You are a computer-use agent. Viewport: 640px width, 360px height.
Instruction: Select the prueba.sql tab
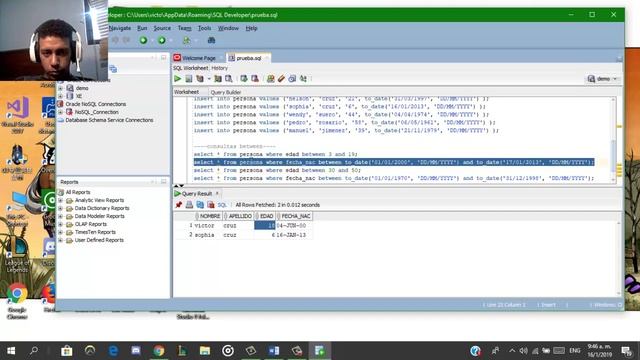click(249, 58)
